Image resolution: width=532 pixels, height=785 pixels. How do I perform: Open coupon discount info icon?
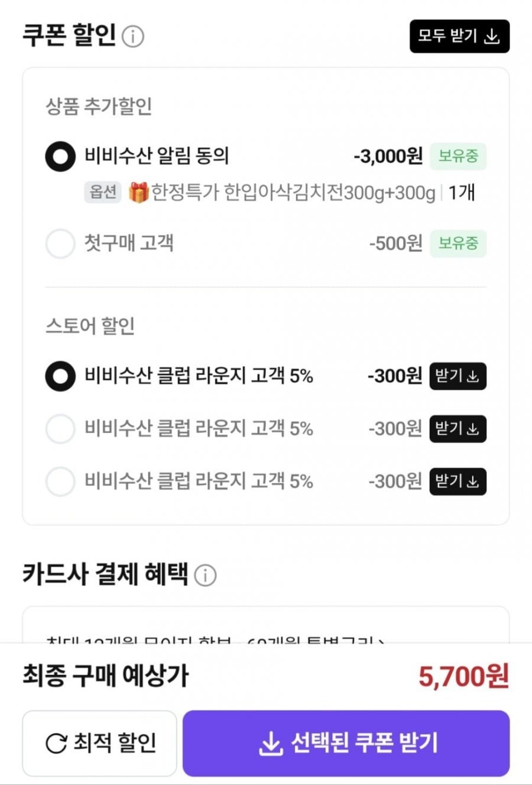133,37
